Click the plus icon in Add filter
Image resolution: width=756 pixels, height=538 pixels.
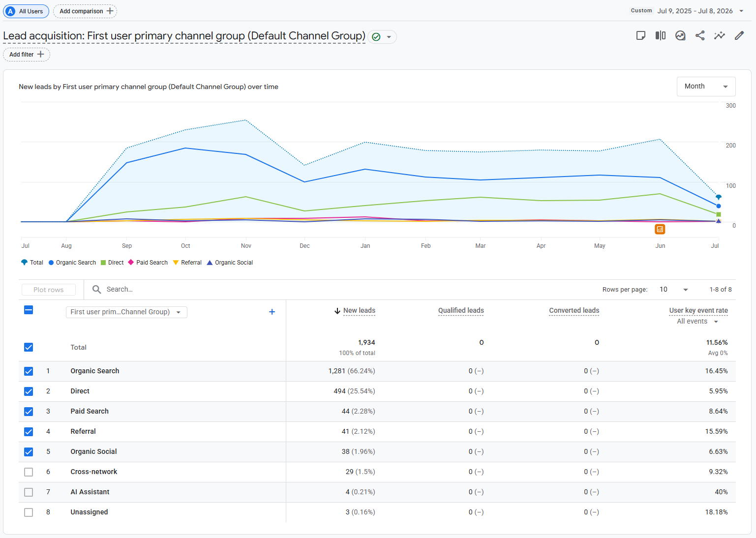[41, 54]
